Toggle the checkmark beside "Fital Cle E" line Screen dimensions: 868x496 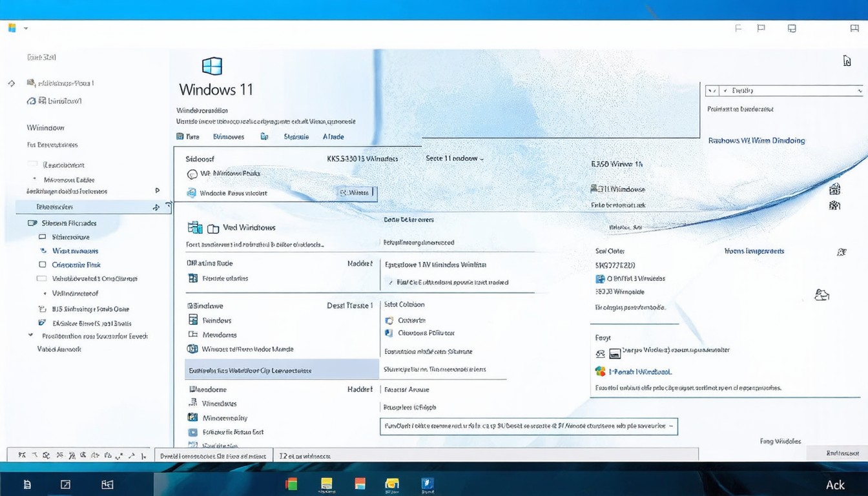tap(389, 282)
